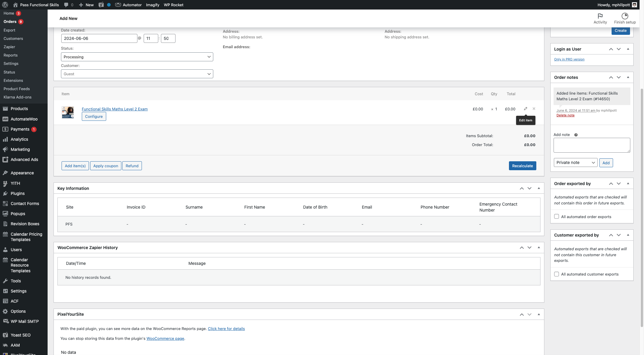
Task: Open the Status dropdown showing Processing
Action: tap(137, 57)
